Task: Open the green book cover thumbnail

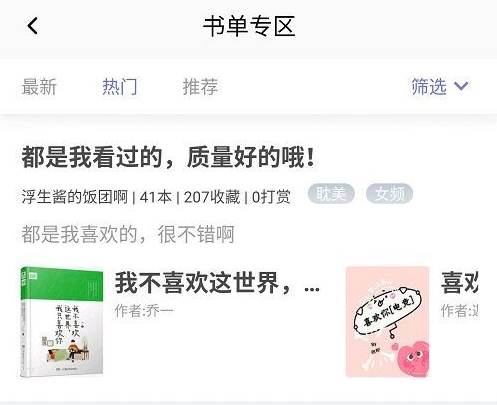Action: (x=62, y=322)
